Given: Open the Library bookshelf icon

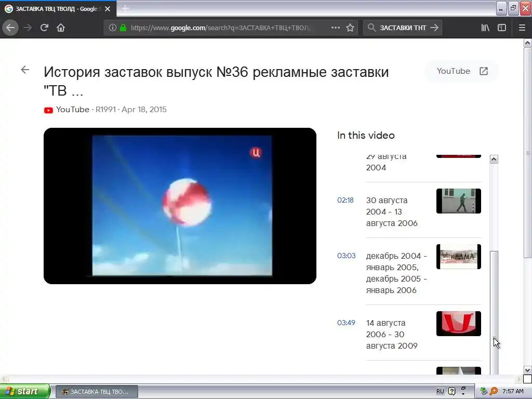Looking at the screenshot, I should tap(485, 28).
